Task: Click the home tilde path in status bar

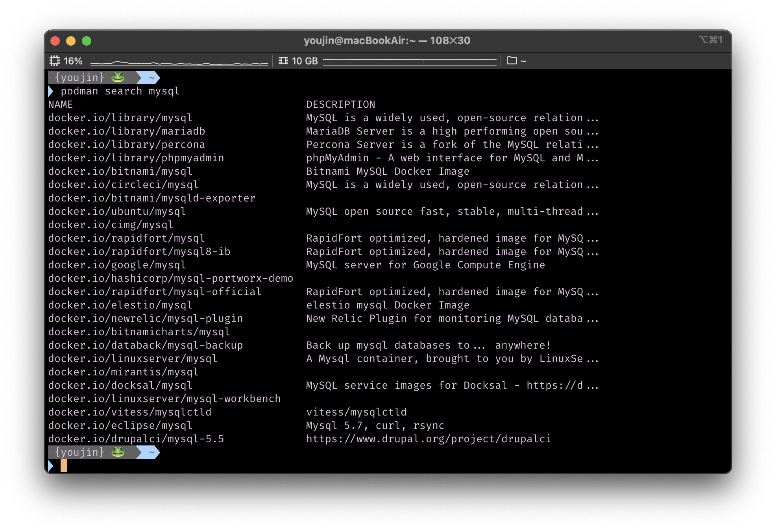Action: click(x=523, y=61)
